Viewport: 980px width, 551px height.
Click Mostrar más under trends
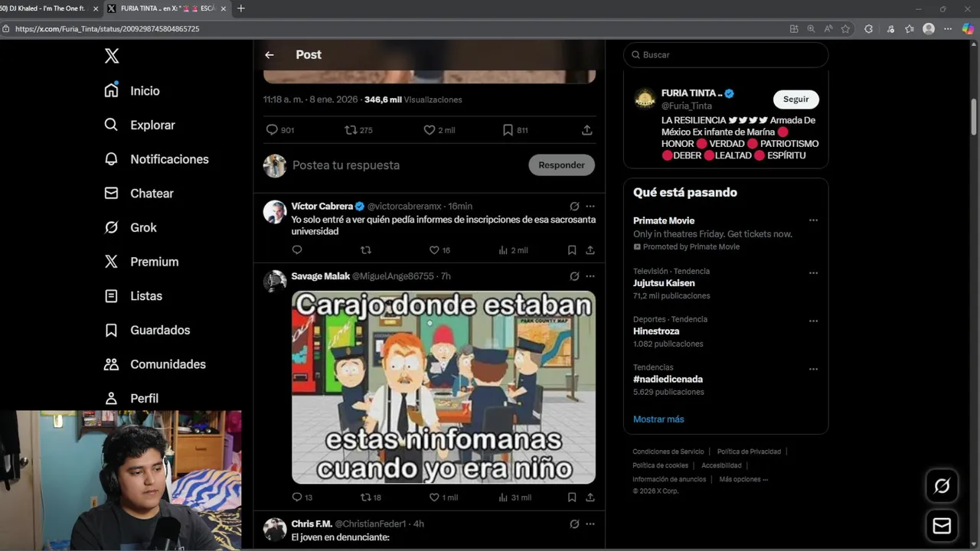(x=658, y=419)
